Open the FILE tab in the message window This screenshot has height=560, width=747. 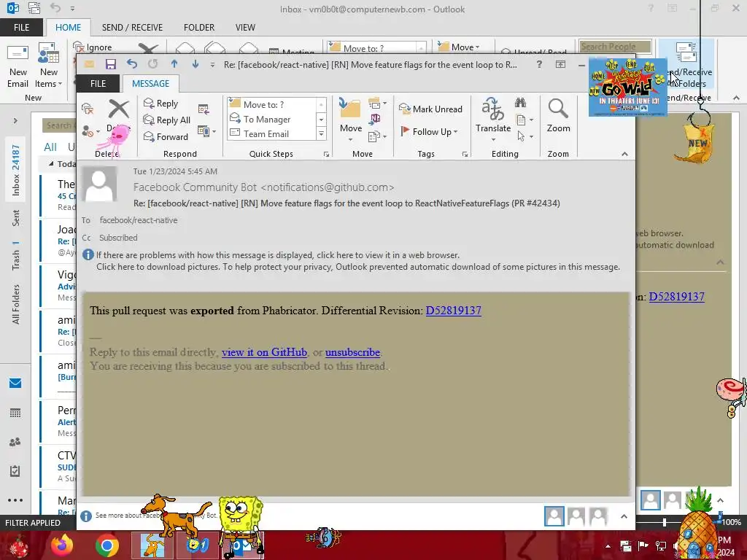tap(98, 83)
